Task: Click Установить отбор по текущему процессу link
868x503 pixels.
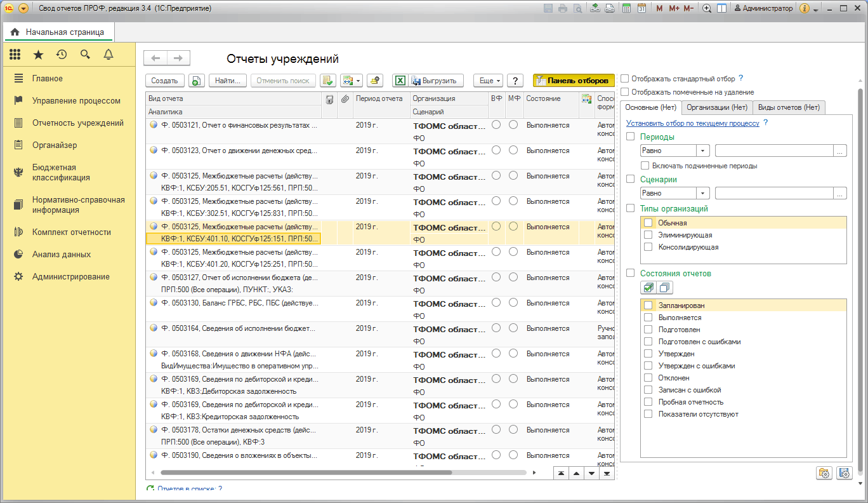Action: (693, 123)
